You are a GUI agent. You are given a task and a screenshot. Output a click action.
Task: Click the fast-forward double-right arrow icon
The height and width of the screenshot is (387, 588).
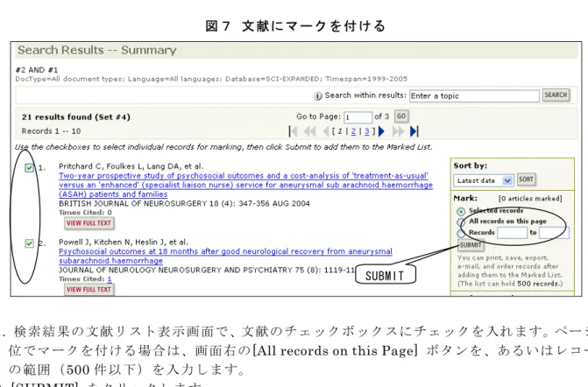[398, 131]
